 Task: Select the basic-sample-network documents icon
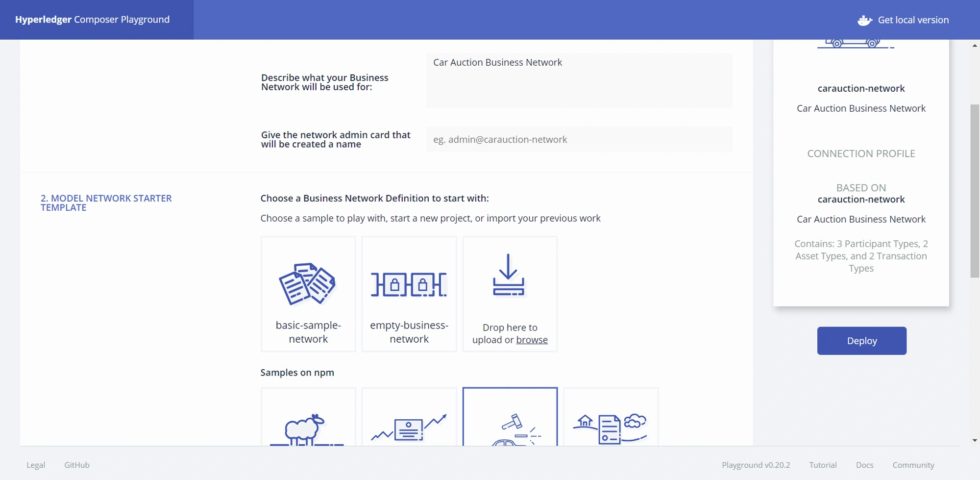[307, 284]
